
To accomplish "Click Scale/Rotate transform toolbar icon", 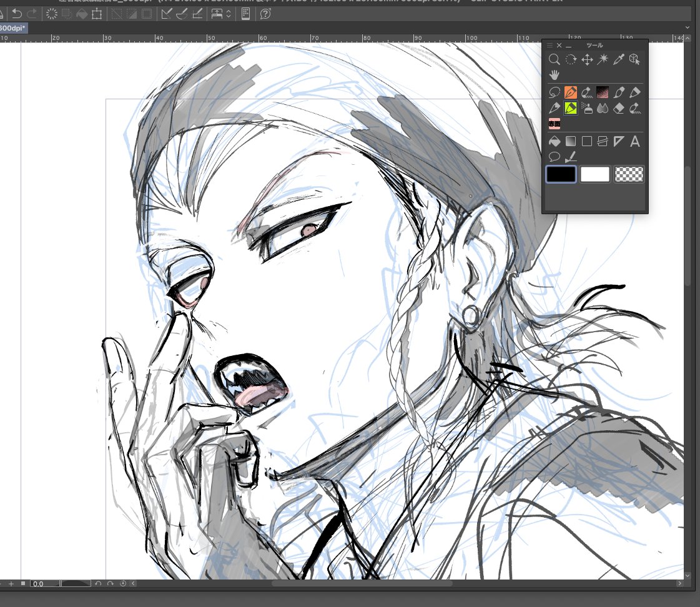I will pyautogui.click(x=96, y=14).
